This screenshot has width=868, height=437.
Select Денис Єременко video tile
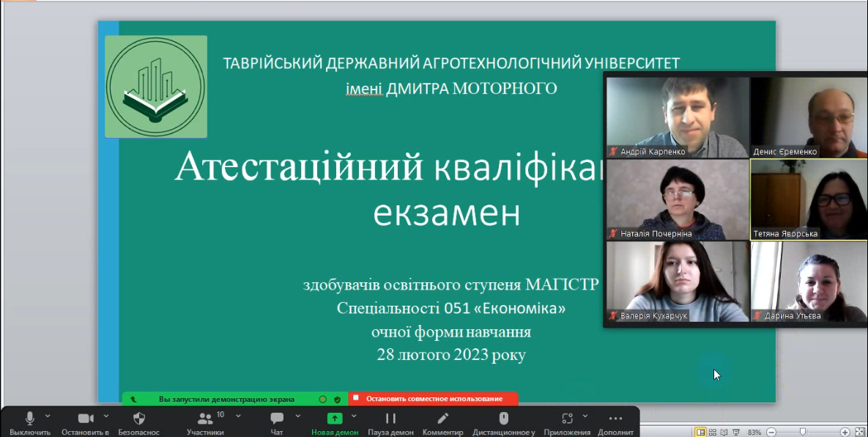(809, 117)
